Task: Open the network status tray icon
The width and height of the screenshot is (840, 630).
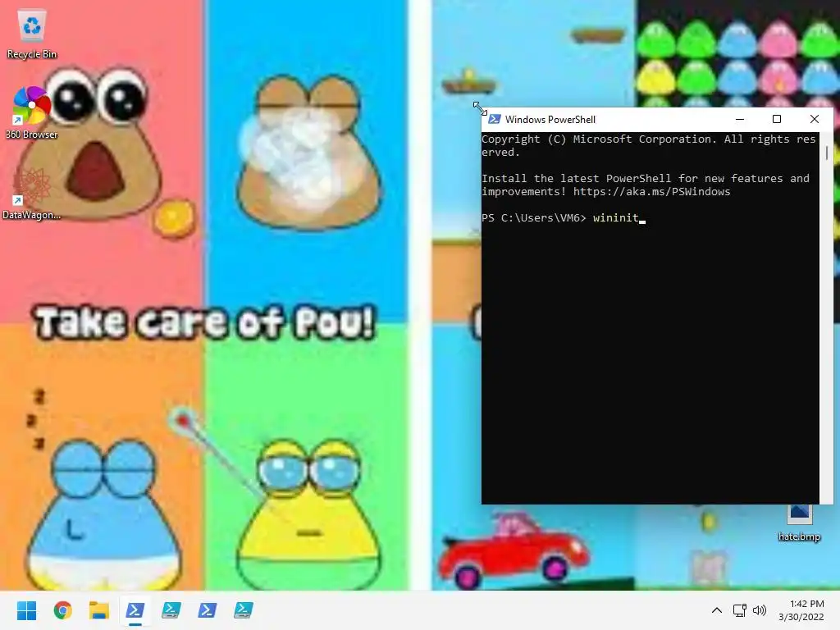Action: pyautogui.click(x=740, y=610)
